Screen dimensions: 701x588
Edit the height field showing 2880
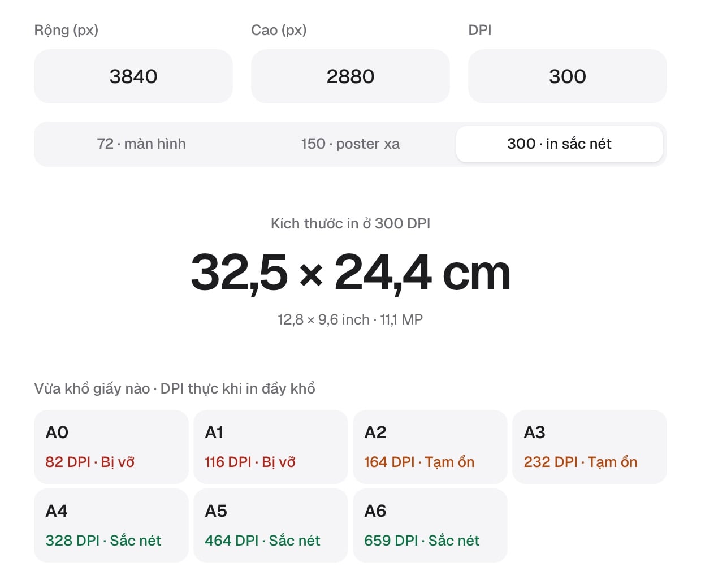pyautogui.click(x=350, y=76)
